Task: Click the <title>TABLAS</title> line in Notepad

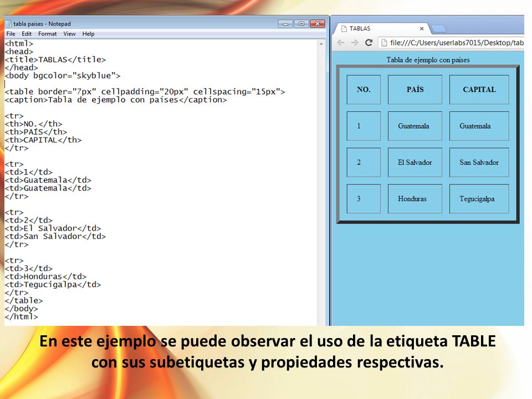Action: click(x=55, y=60)
